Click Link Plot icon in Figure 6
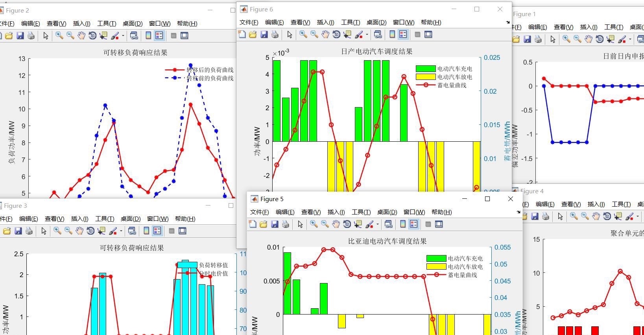The width and height of the screenshot is (644, 335). [378, 35]
